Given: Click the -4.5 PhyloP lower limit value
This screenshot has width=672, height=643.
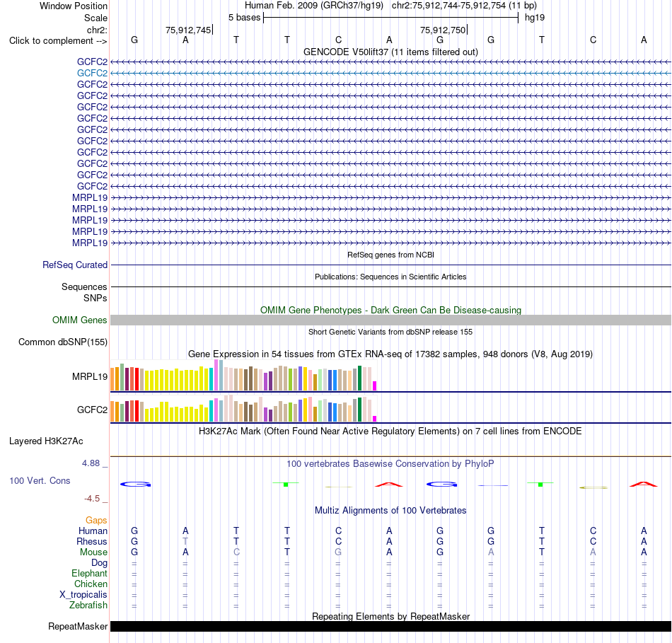Looking at the screenshot, I should coord(92,499).
